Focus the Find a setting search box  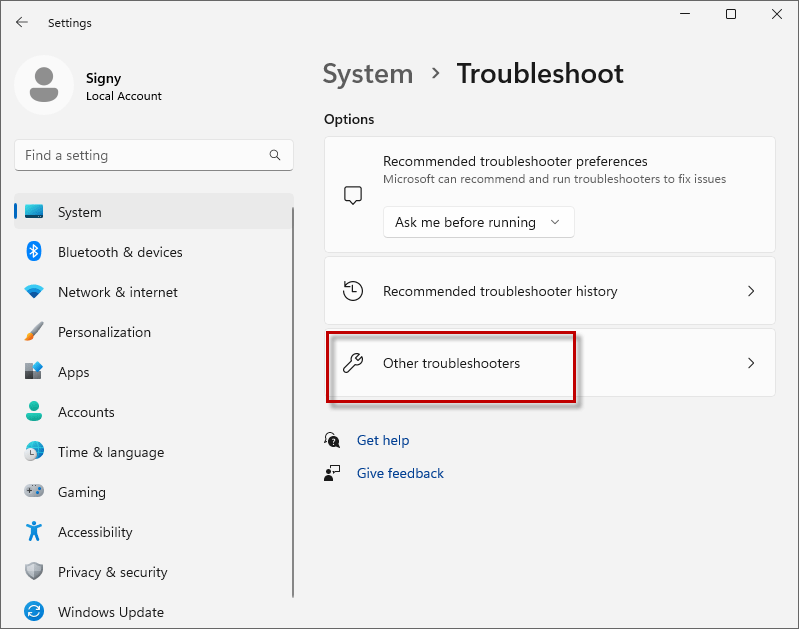[x=154, y=155]
